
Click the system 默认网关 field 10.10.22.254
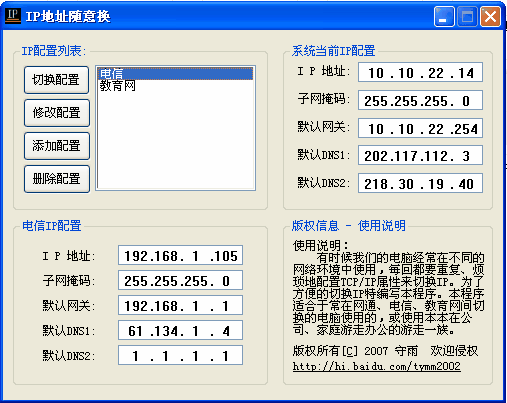tap(420, 128)
